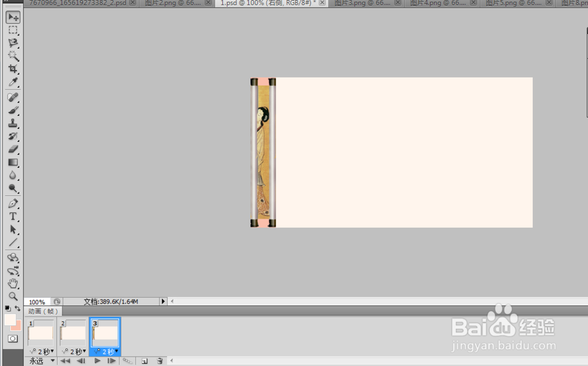
Task: Select the Rectangular Marquee tool
Action: 13,31
